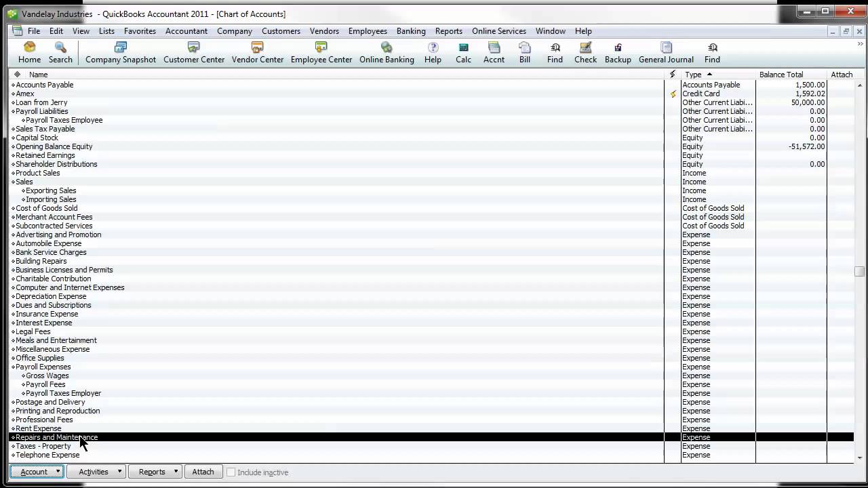Open the Window menu
Viewport: 868px width, 488px height.
551,31
